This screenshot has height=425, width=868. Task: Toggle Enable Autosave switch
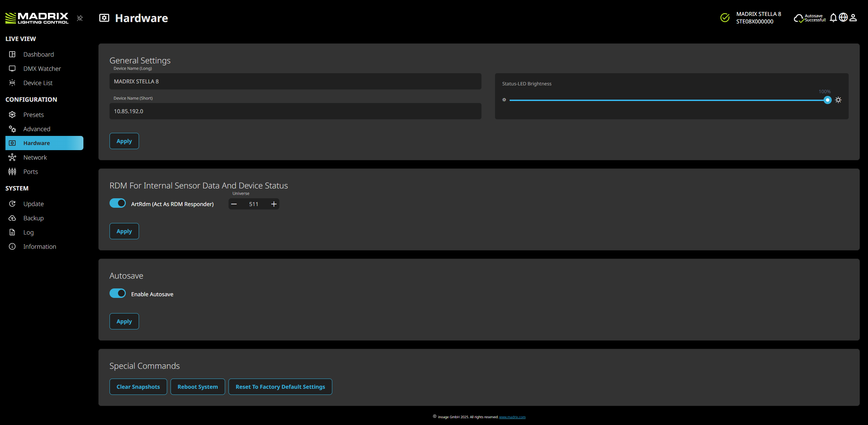(118, 293)
